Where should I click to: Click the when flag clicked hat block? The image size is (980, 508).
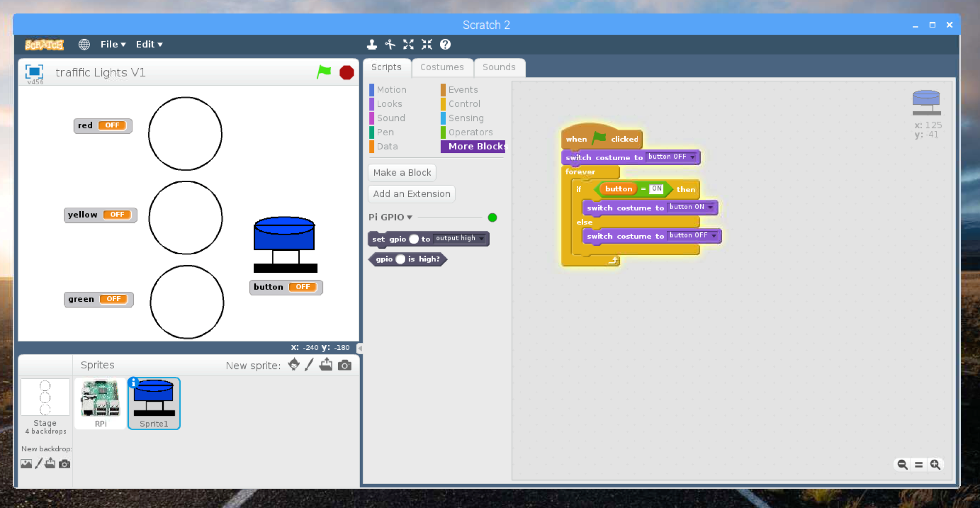point(602,137)
